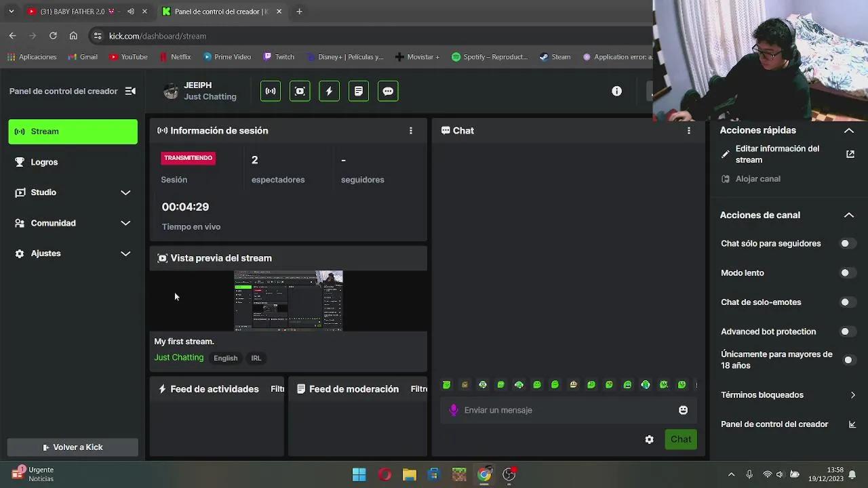Open the chat settings gear icon
The width and height of the screenshot is (868, 488).
[649, 440]
